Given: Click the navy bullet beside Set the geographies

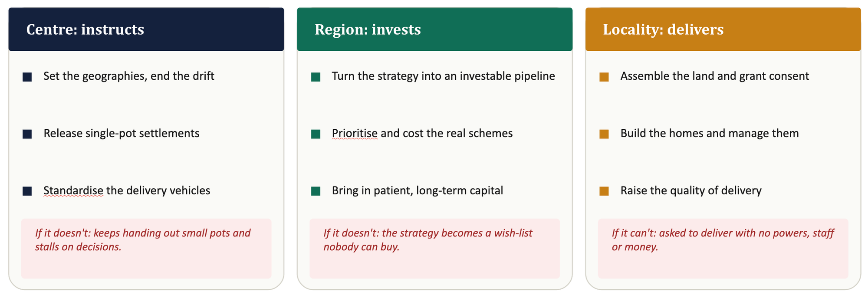Looking at the screenshot, I should [27, 77].
